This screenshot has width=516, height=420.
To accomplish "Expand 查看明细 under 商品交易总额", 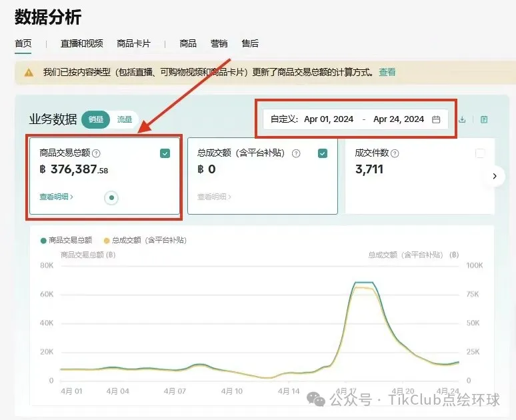I will [x=57, y=197].
